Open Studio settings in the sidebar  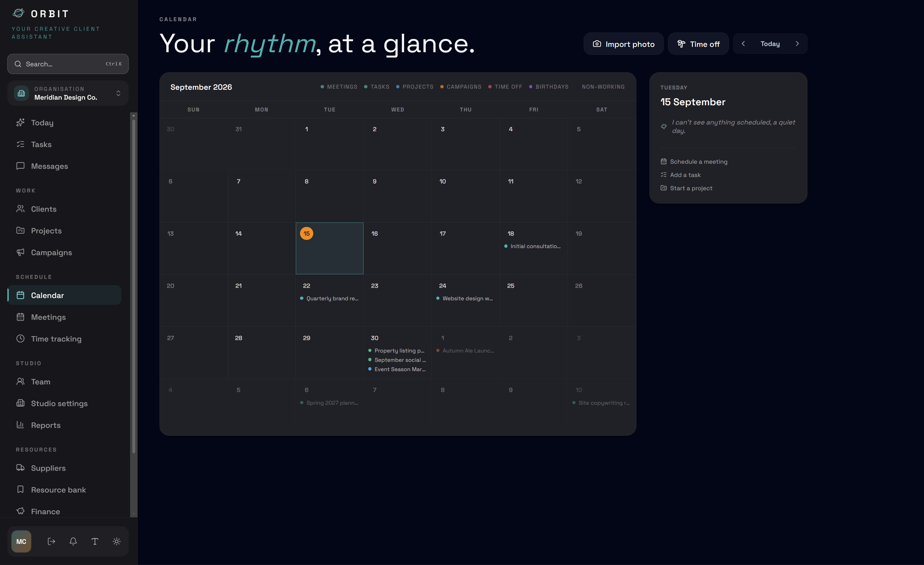pos(64,403)
